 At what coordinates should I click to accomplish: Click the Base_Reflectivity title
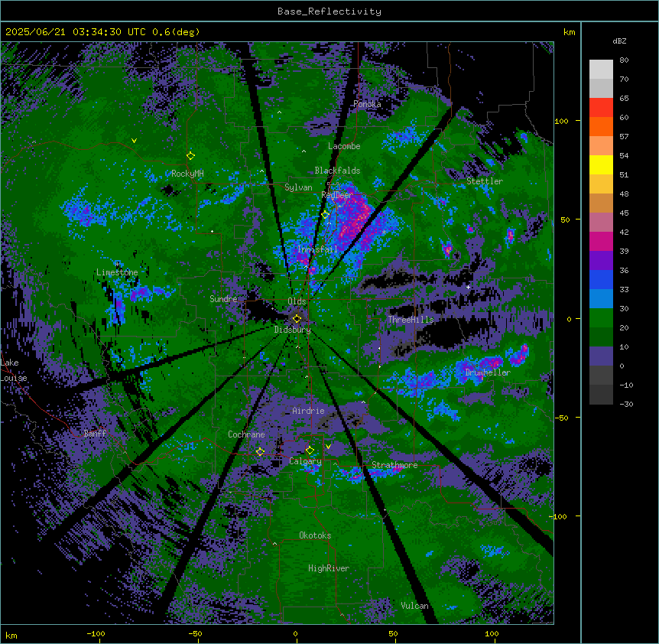[329, 11]
